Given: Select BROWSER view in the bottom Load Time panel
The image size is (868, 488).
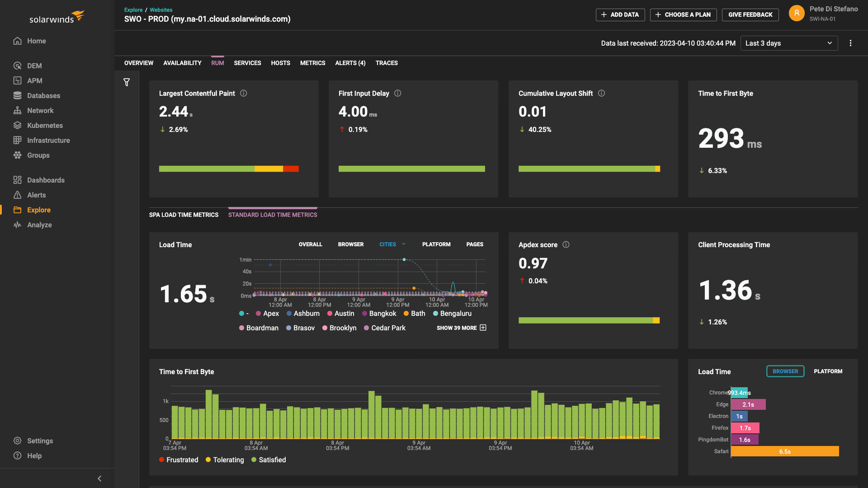Looking at the screenshot, I should [785, 371].
